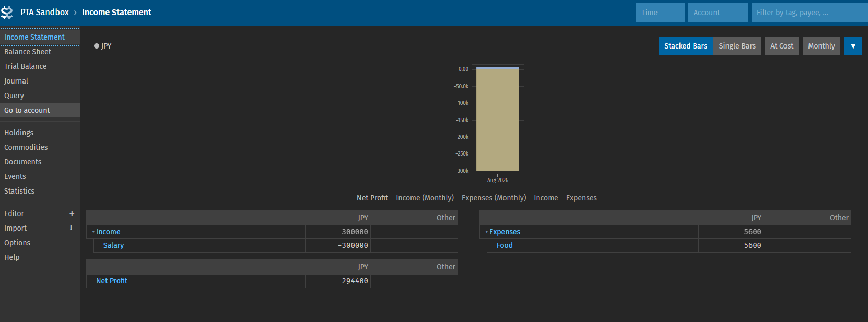Open Events page
Screen dimensions: 868x322
point(40,176)
